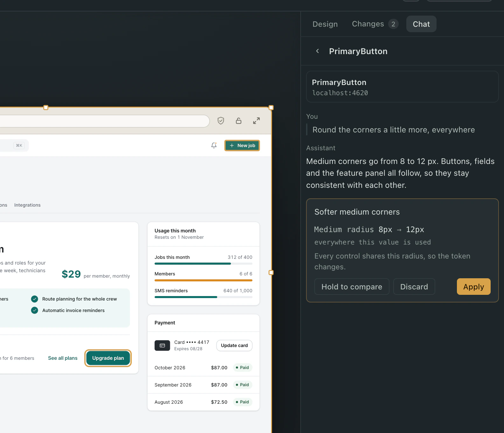Click the credit card icon in Payment
504x433 pixels.
click(162, 345)
